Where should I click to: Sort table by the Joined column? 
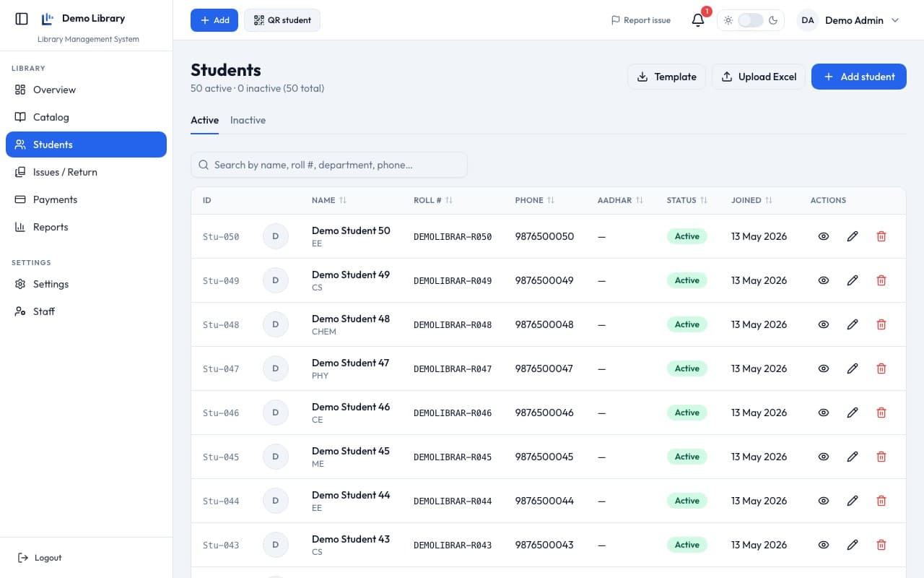(751, 200)
